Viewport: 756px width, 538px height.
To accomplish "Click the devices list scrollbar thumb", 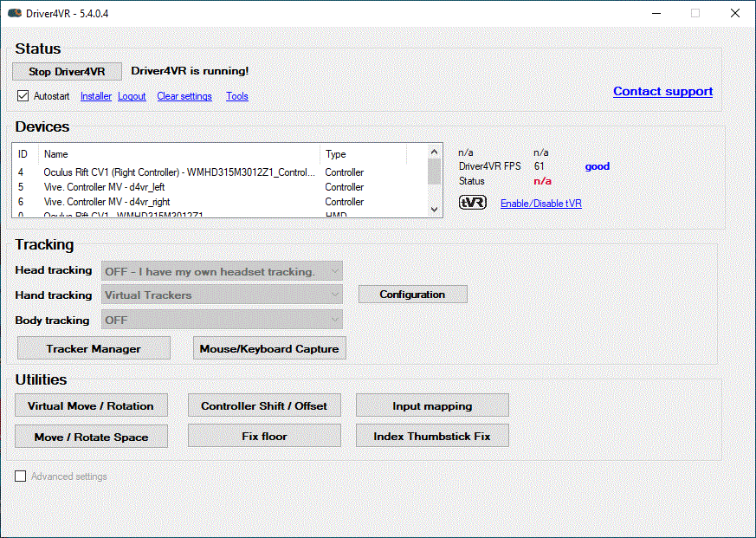I will click(434, 172).
